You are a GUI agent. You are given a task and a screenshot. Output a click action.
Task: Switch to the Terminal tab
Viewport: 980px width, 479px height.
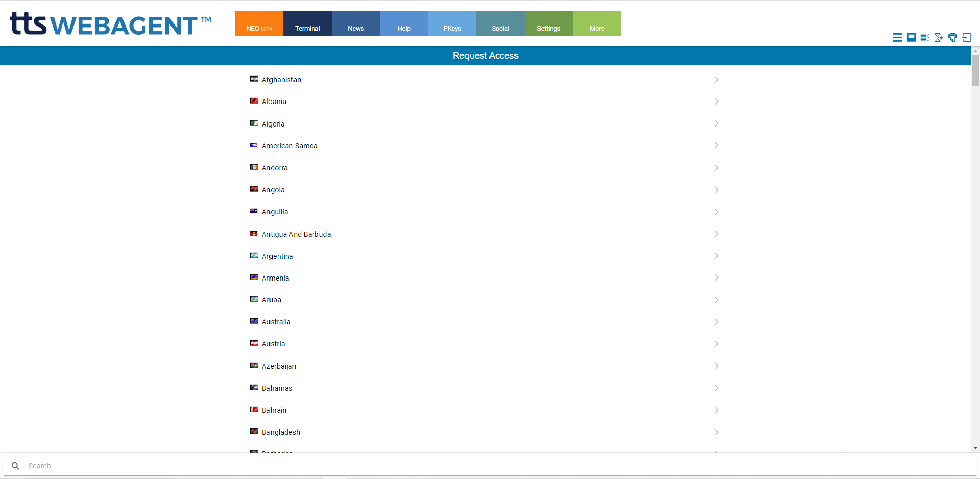pyautogui.click(x=307, y=28)
